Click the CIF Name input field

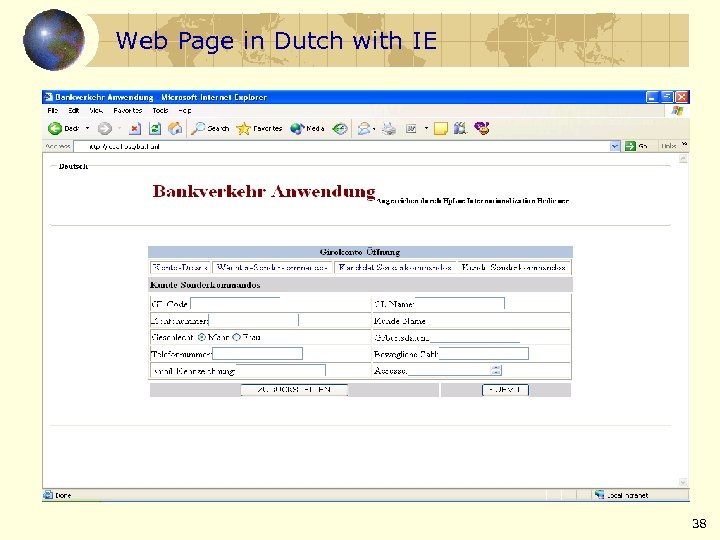tap(460, 304)
